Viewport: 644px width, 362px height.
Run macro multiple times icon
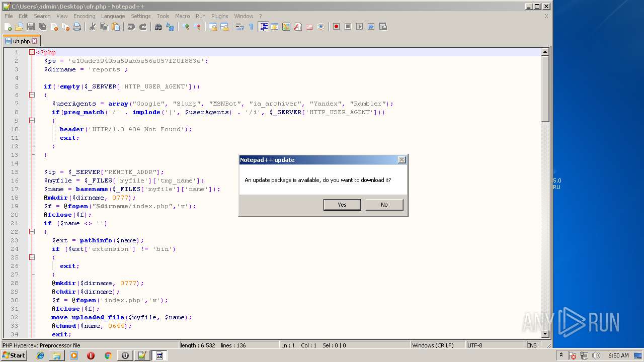(x=371, y=27)
